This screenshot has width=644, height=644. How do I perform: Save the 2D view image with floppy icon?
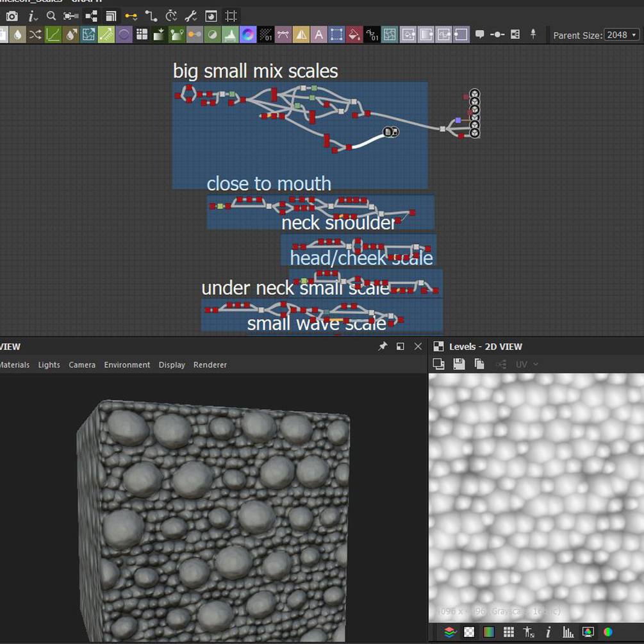[459, 364]
